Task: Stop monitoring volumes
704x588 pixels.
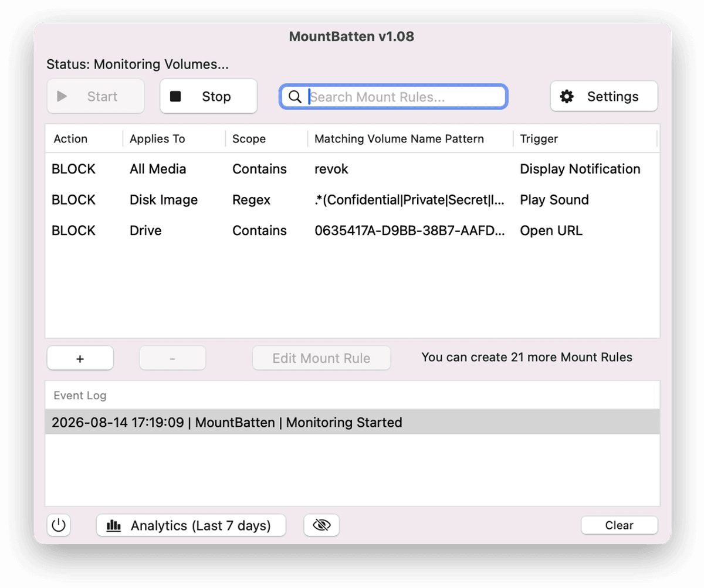Action: [x=208, y=96]
